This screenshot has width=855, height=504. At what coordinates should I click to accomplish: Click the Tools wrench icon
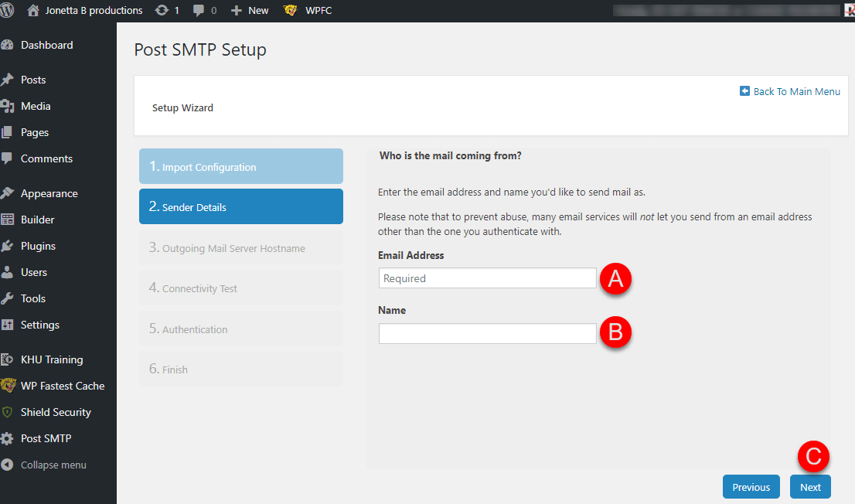point(7,298)
